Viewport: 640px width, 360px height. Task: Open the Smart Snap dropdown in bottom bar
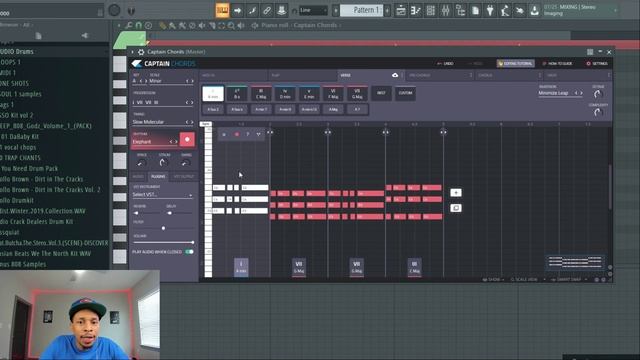568,280
